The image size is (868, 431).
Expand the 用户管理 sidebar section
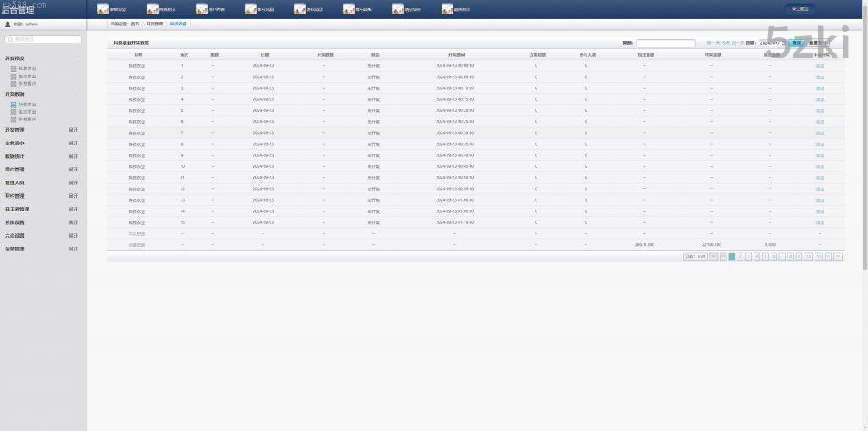point(73,170)
